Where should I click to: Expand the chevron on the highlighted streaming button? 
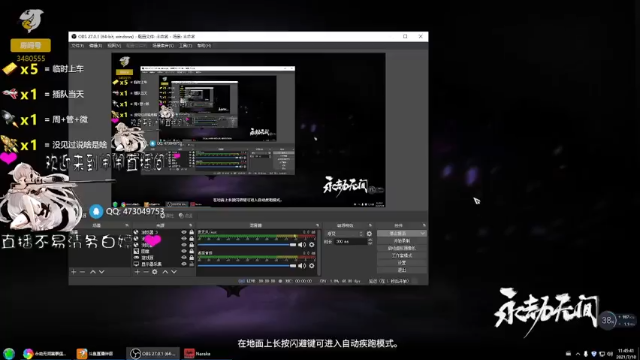(422, 233)
